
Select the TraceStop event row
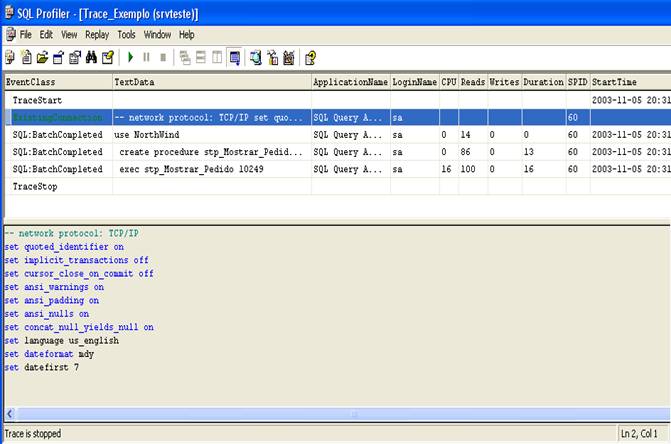point(34,186)
